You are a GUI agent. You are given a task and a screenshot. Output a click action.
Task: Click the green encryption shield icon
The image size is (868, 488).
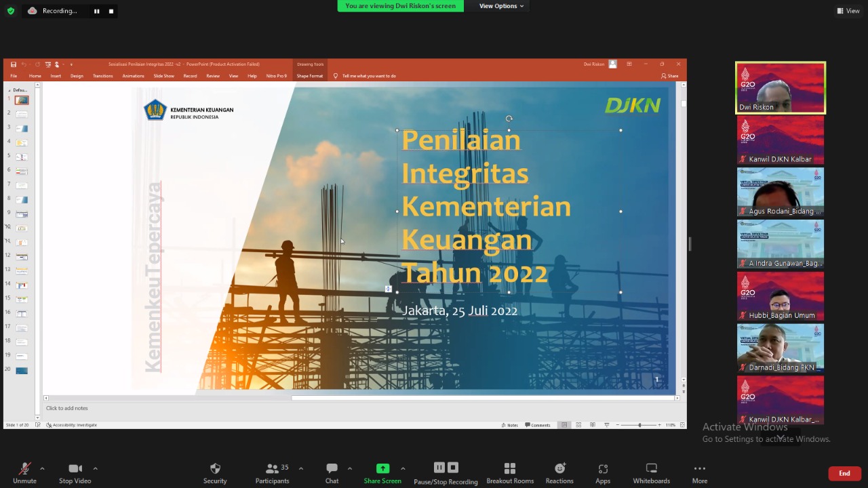(x=10, y=11)
